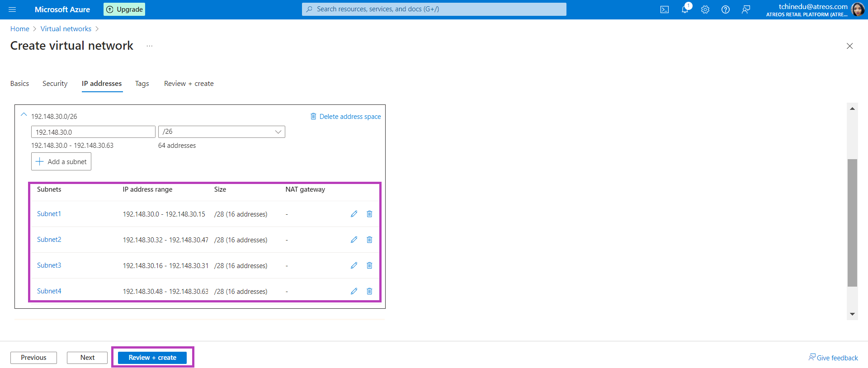Select the IP addresses tab
The width and height of the screenshot is (868, 368).
point(102,84)
